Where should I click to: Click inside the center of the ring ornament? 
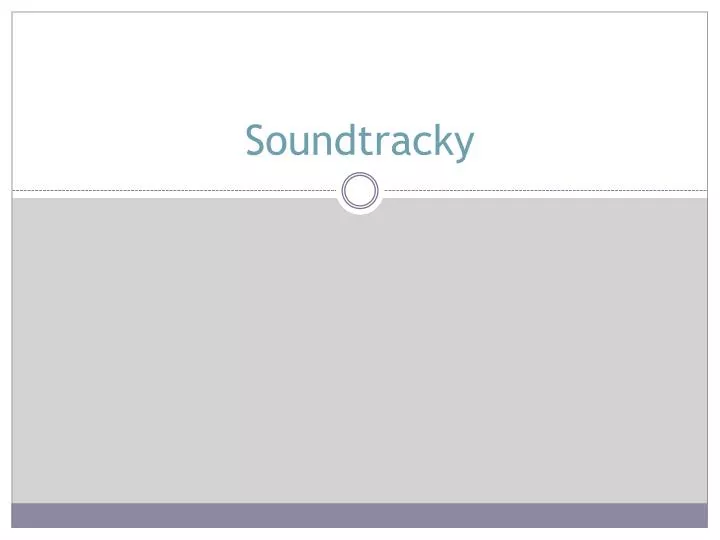(360, 191)
